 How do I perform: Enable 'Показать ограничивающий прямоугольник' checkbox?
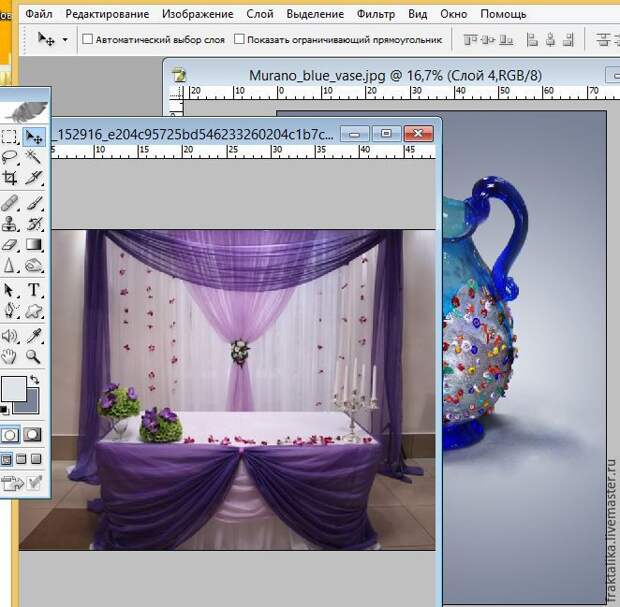[239, 39]
